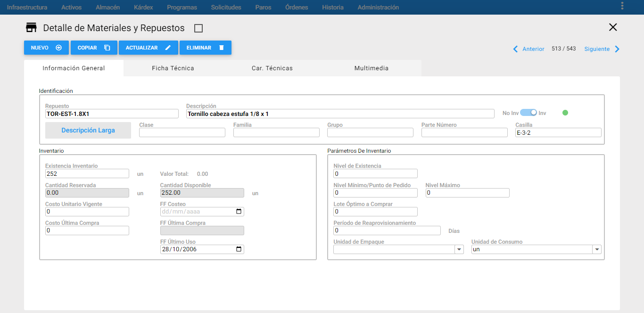Click the Costo Unitario Vigente field
644x313 pixels.
tap(87, 212)
